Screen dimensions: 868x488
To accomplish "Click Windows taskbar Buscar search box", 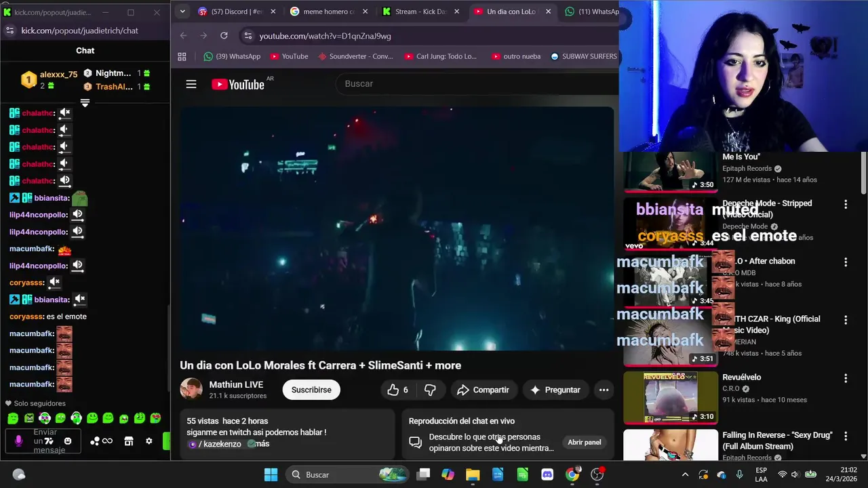I will point(346,474).
